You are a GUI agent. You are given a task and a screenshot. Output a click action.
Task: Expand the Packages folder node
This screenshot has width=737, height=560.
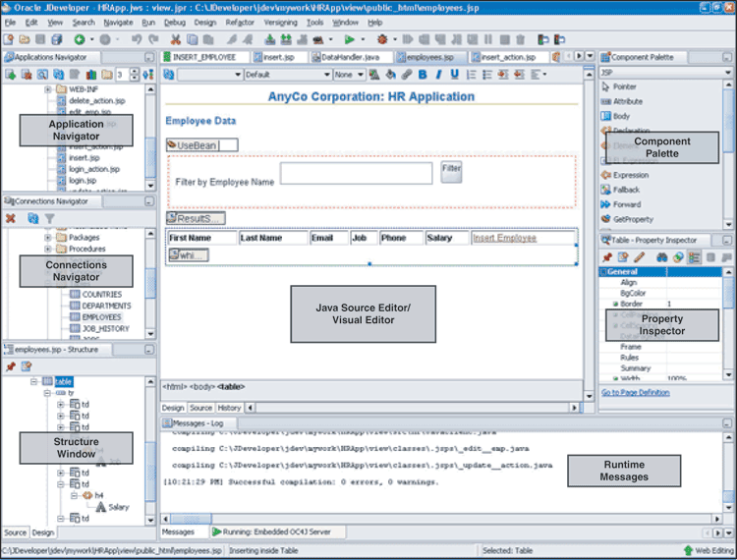(x=47, y=237)
